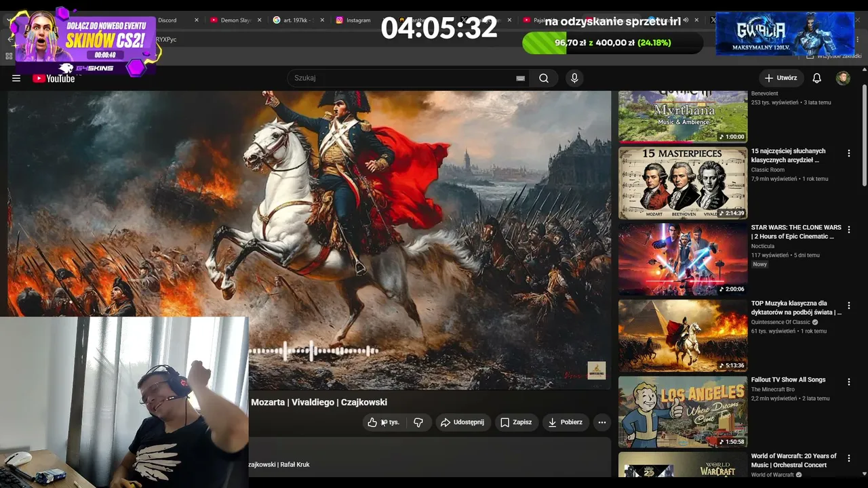Open options for Fallout TV Show All Songs
868x488 pixels.
point(848,382)
